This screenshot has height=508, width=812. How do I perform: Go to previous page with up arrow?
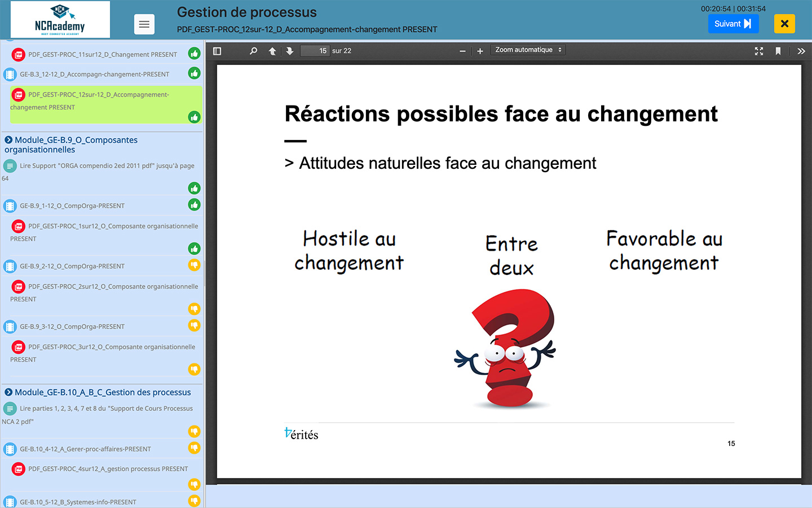click(272, 51)
